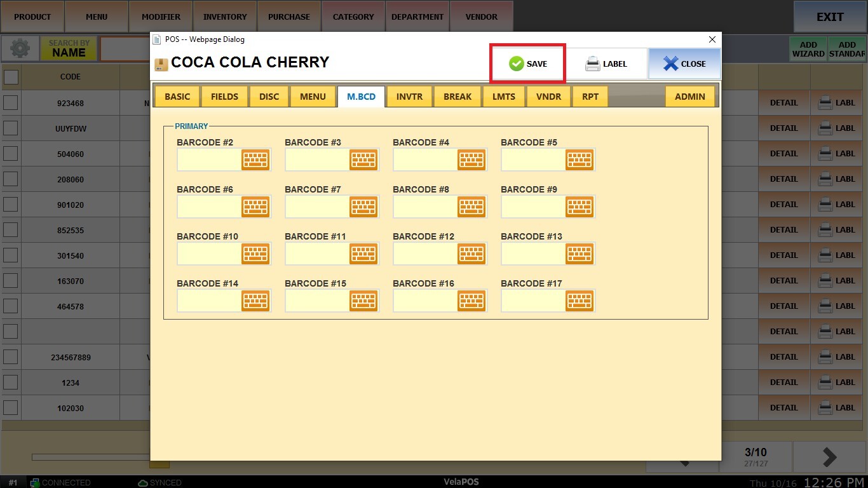Screen dimensions: 868x488
Task: Open the LMTS tab
Action: pyautogui.click(x=504, y=97)
